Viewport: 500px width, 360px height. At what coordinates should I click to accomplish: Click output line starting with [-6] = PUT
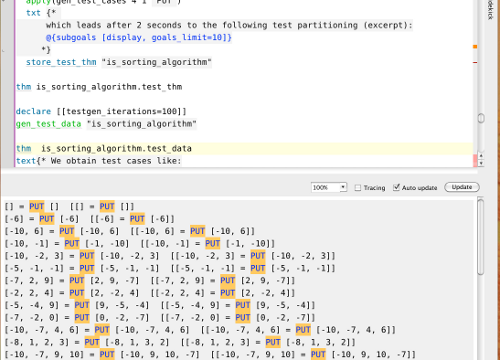pyautogui.click(x=89, y=219)
